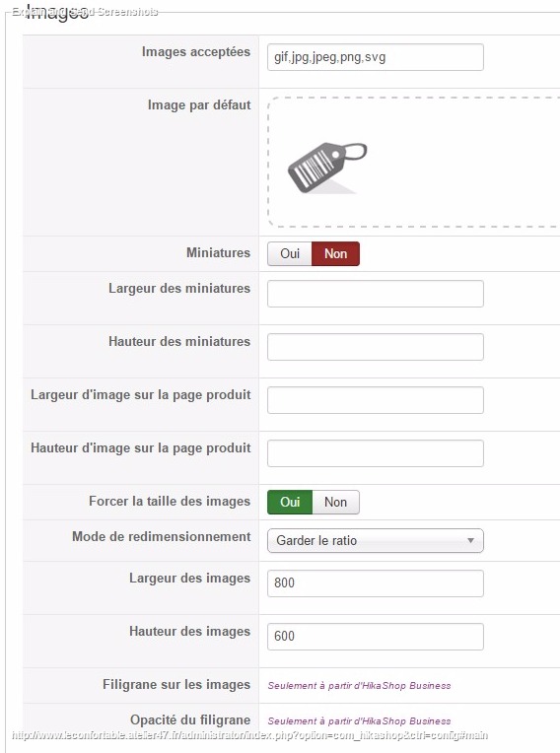The width and height of the screenshot is (560, 753).
Task: Focus Largeur d'image sur la page produit field
Action: (375, 400)
